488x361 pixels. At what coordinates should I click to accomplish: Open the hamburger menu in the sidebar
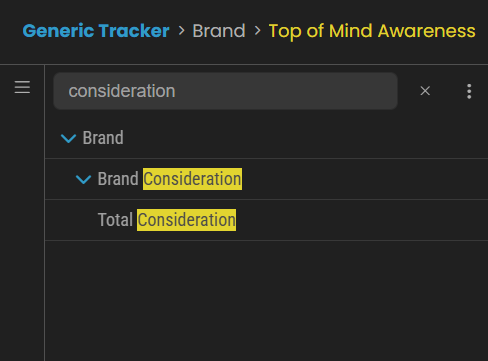22,87
